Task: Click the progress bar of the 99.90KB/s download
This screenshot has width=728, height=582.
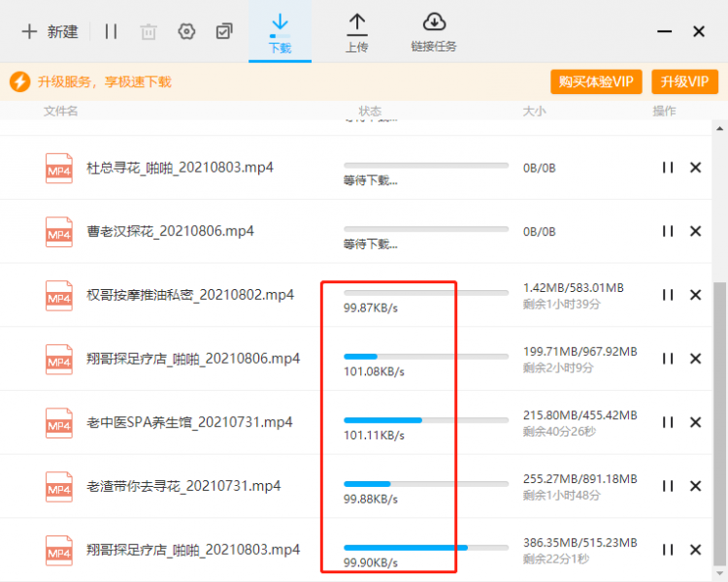Action: 425,547
